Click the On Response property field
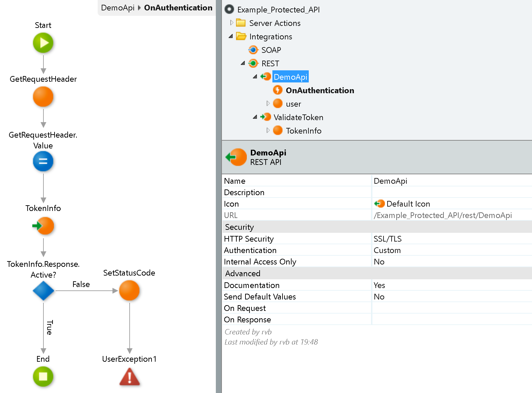This screenshot has height=393, width=532. coord(452,319)
